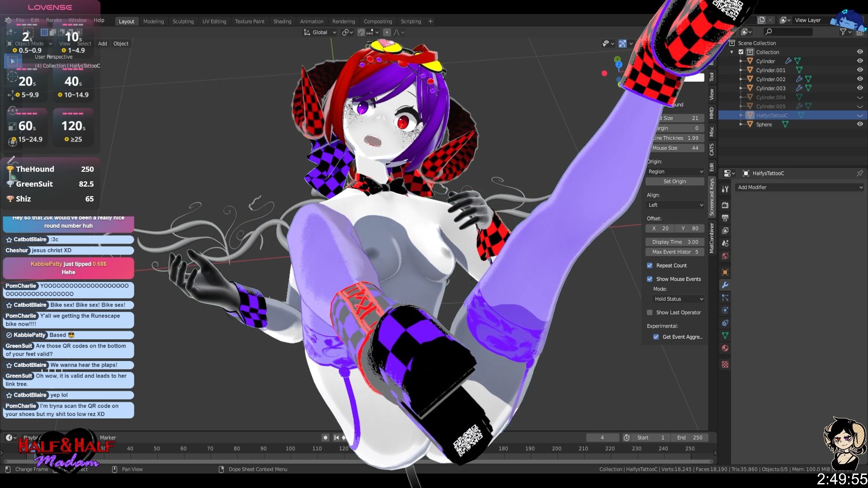Image resolution: width=868 pixels, height=488 pixels.
Task: Hide Cylinder.003 via its eye icon
Action: click(860, 88)
